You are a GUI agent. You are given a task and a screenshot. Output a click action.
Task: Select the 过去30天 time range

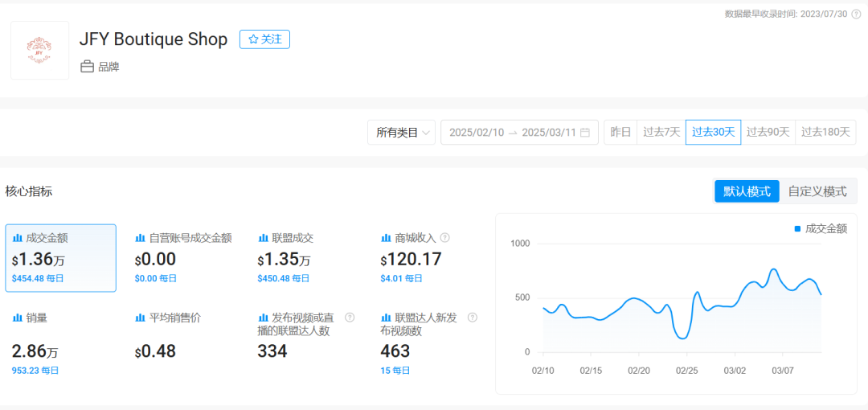pyautogui.click(x=714, y=133)
